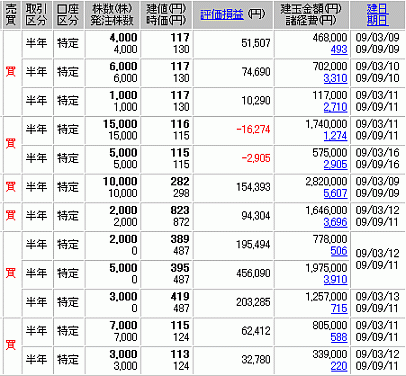Viewport: 406px width, 376px height.
Task: Open the 506 expenses link
Action: click(339, 251)
